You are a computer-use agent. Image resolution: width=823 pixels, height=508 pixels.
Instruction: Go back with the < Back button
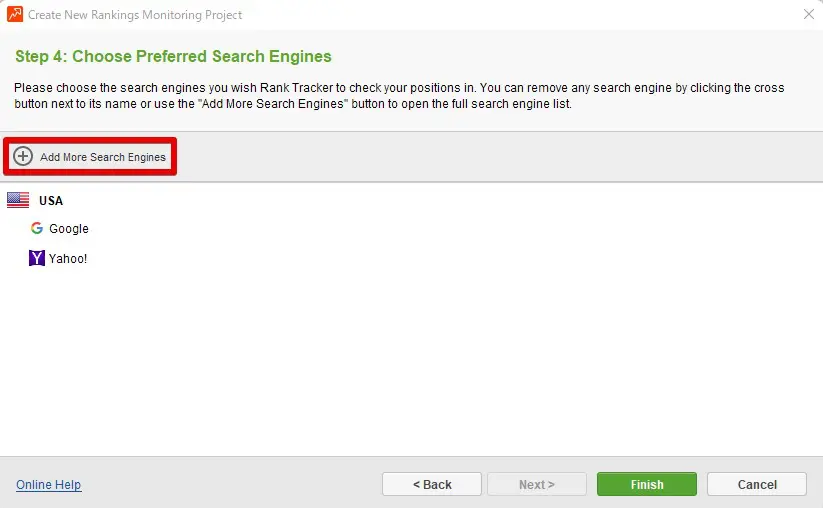coord(431,484)
